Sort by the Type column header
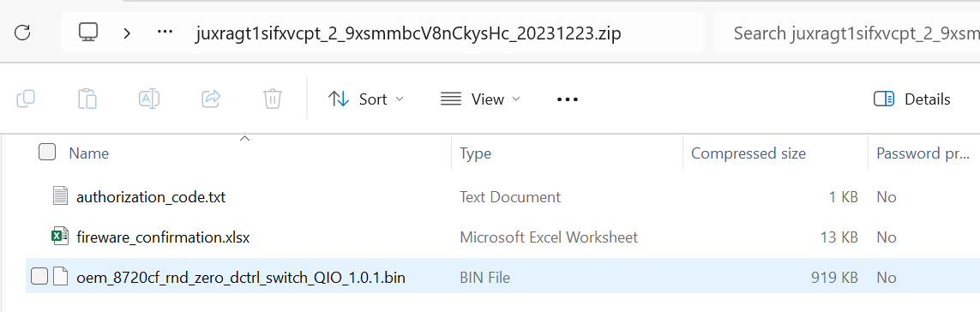980x312 pixels. (x=567, y=153)
